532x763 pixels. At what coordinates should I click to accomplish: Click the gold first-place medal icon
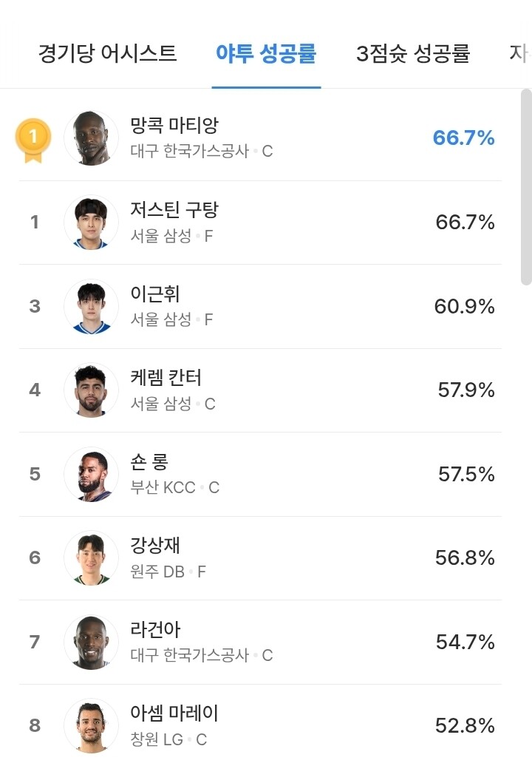(x=33, y=139)
